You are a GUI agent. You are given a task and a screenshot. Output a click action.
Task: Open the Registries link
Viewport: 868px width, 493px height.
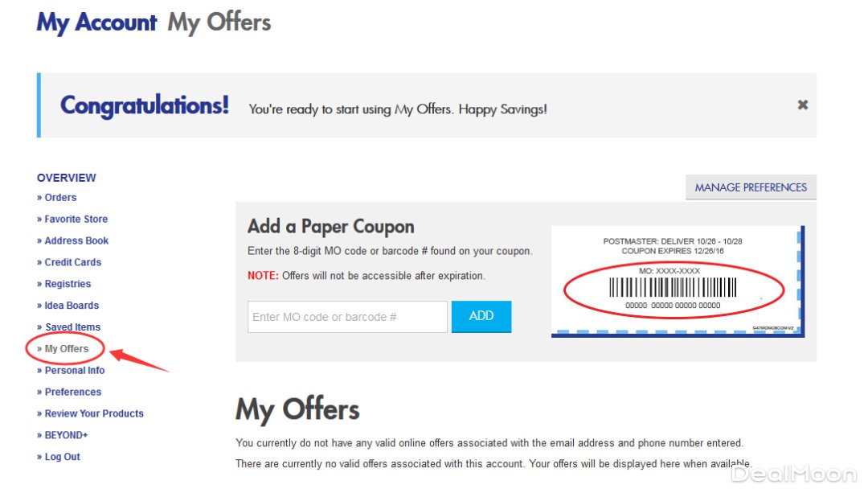pos(68,285)
